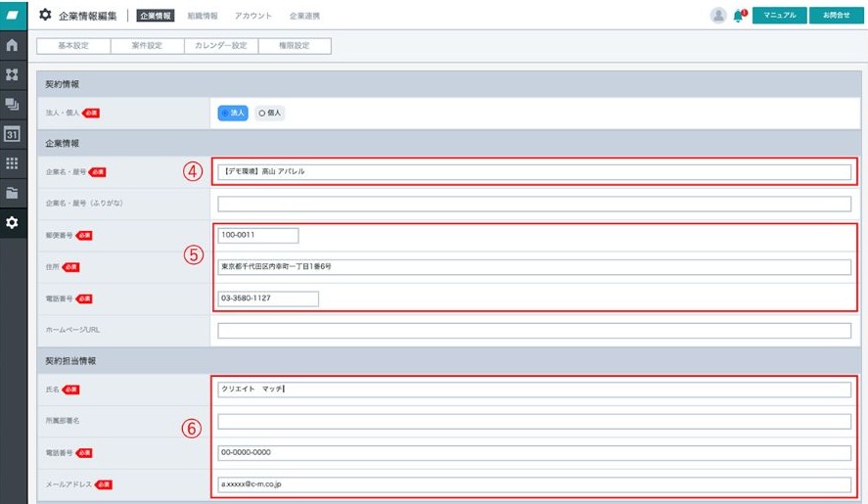Go to the 企業連携 tab
868x504 pixels.
pos(304,17)
